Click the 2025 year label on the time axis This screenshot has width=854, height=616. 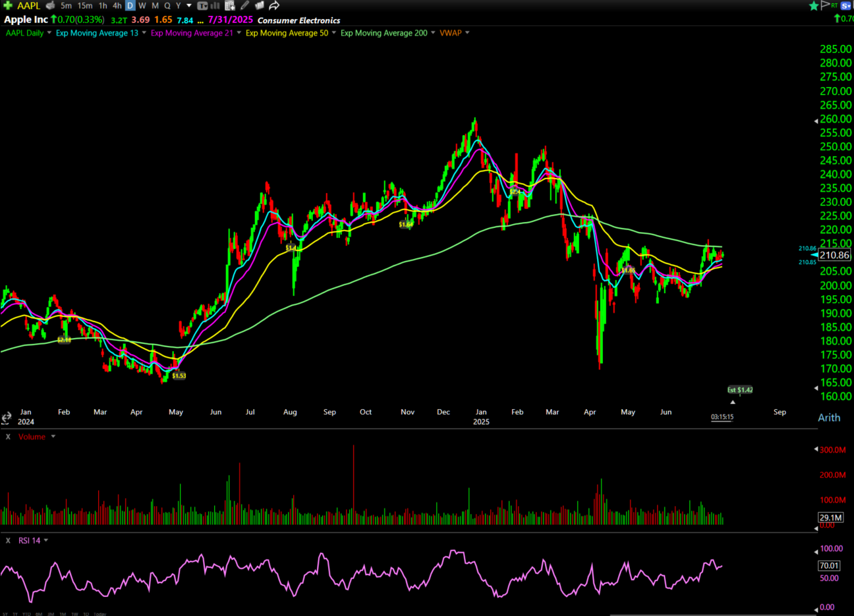481,422
